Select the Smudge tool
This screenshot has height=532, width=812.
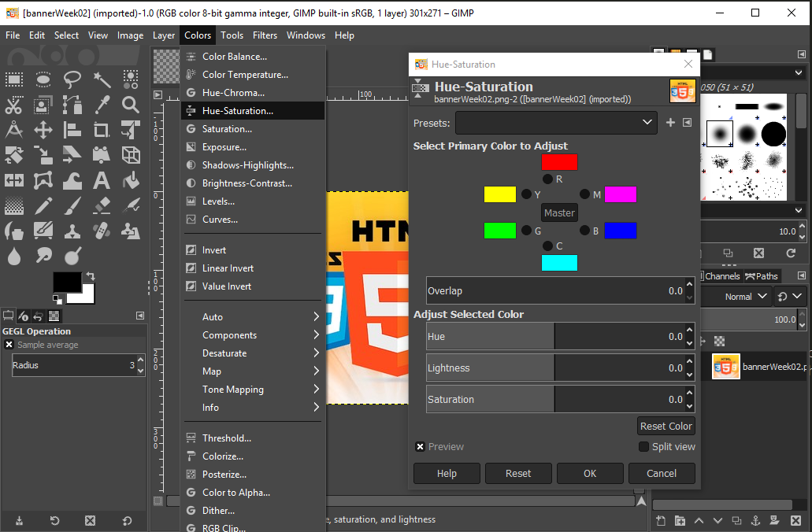click(x=43, y=256)
